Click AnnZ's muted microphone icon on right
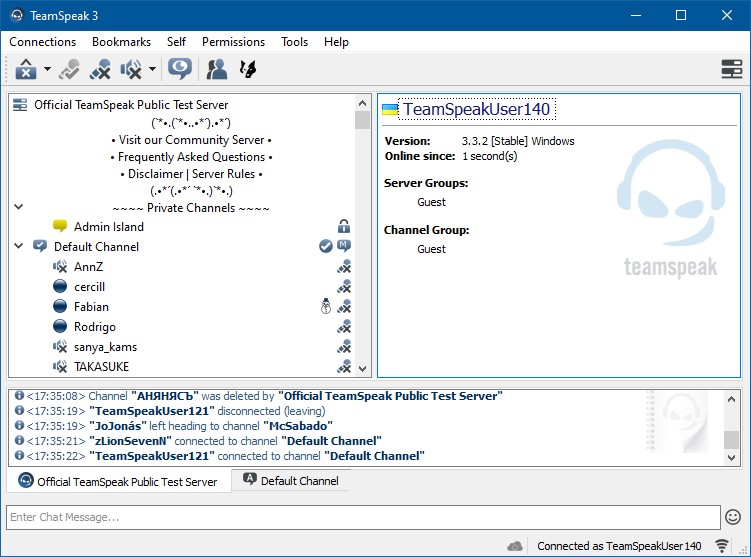The height and width of the screenshot is (557, 751). 344,266
